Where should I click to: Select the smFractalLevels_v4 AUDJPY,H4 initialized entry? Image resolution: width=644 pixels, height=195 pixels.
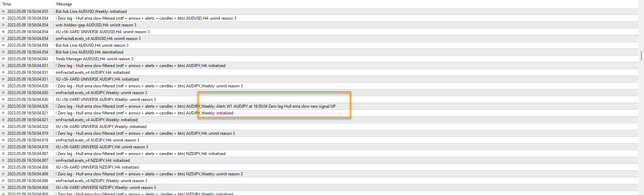93,72
